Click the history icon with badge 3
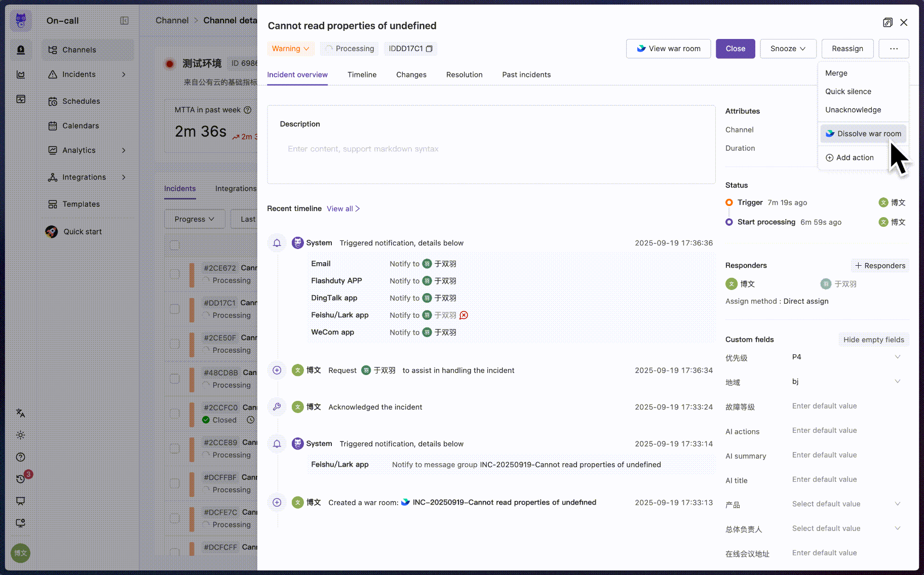 pyautogui.click(x=20, y=479)
